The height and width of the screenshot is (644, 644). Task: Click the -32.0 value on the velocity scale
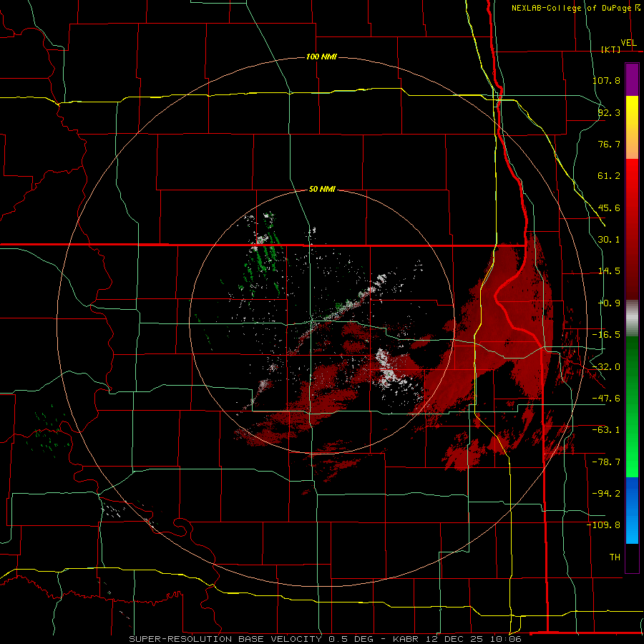[x=606, y=366]
